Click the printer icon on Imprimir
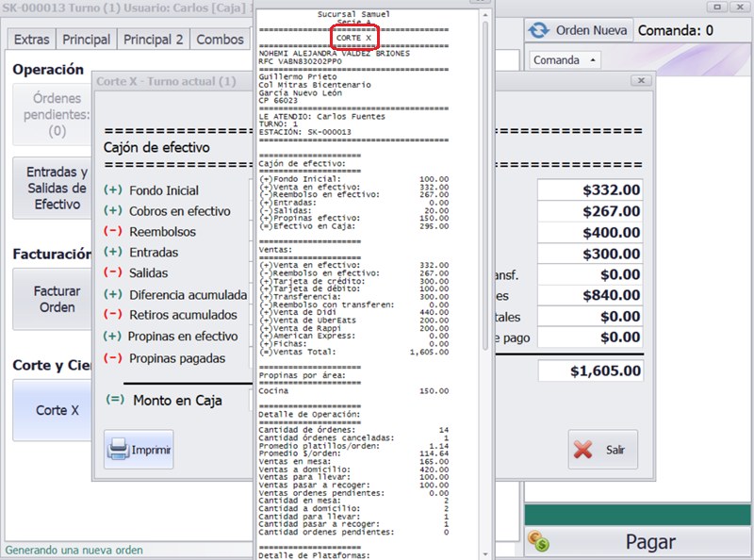Image resolution: width=754 pixels, height=560 pixels. [x=118, y=450]
